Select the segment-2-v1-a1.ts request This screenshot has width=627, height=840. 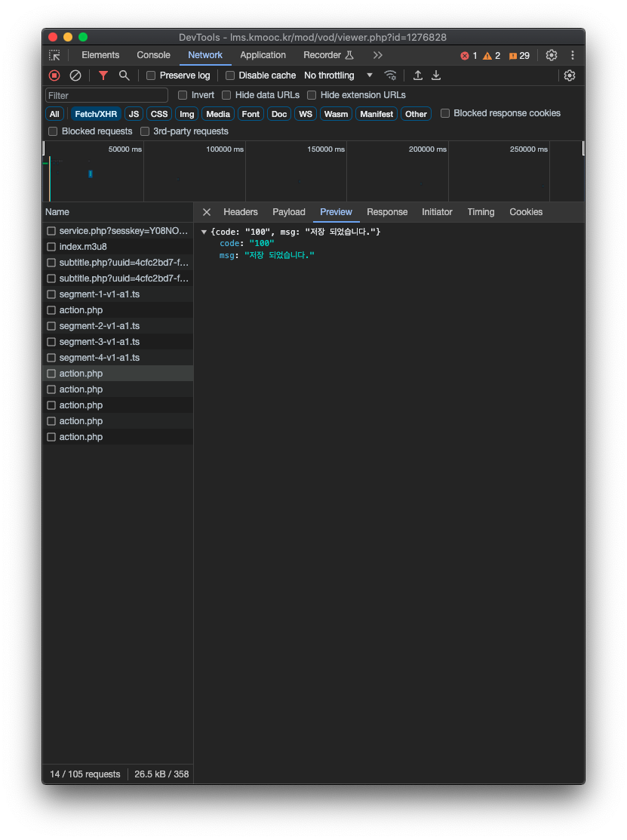[x=118, y=326]
